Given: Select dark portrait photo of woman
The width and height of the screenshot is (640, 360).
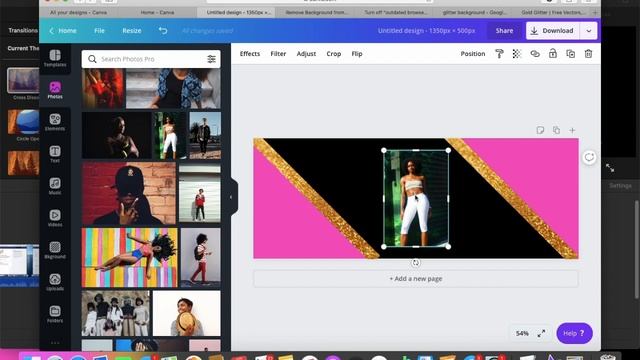Looking at the screenshot, I should point(117,136).
